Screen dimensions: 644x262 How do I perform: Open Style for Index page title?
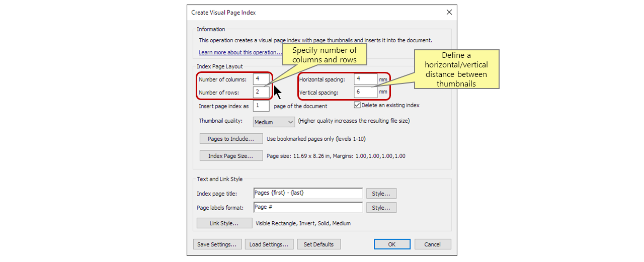click(381, 194)
